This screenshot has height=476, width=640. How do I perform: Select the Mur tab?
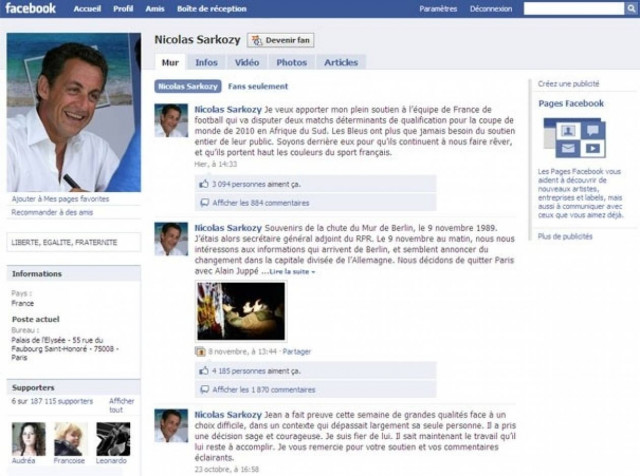coord(170,62)
